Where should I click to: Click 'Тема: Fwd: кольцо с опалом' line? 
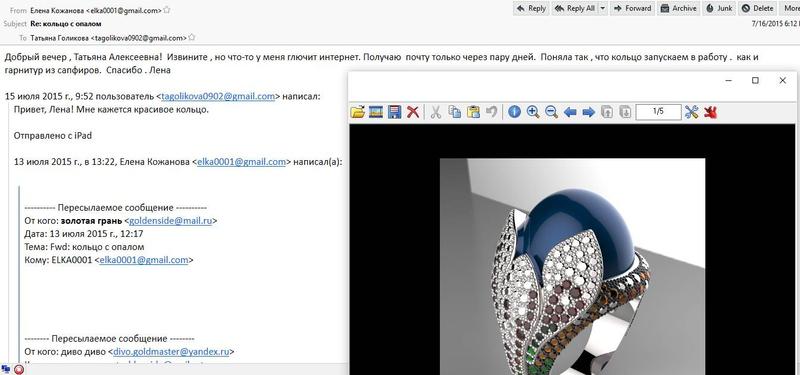click(84, 246)
